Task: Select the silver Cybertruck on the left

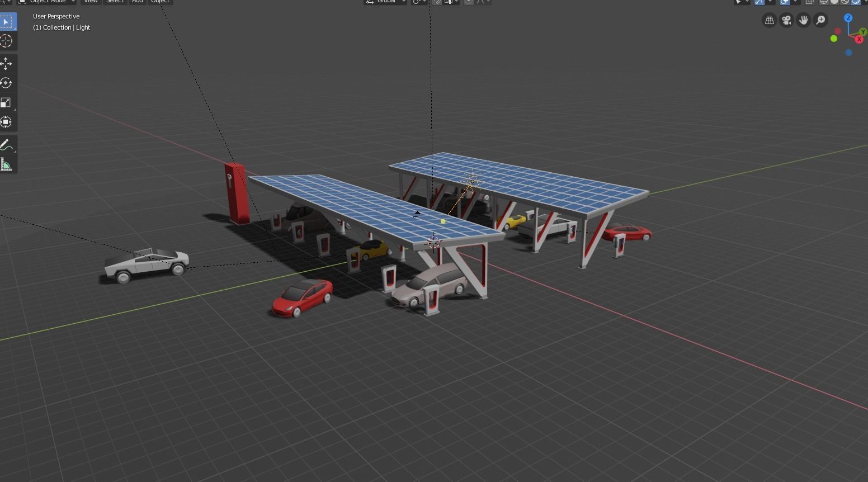Action: coord(147,264)
